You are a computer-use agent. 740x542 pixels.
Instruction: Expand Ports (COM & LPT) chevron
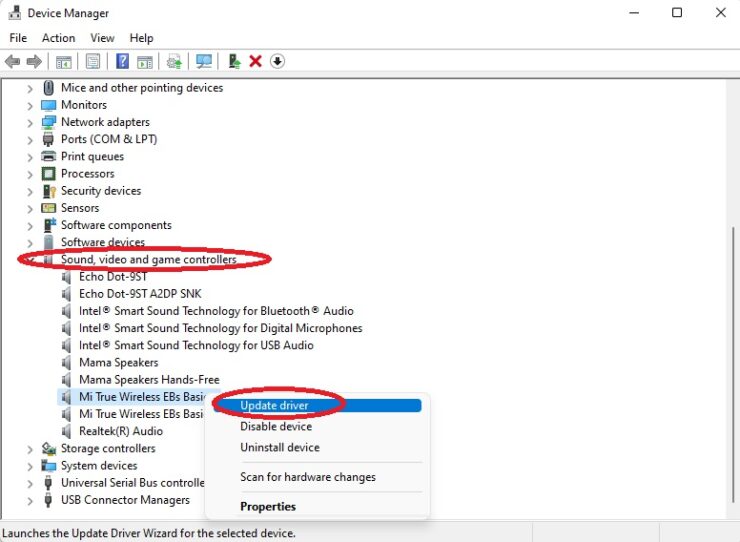pos(30,140)
